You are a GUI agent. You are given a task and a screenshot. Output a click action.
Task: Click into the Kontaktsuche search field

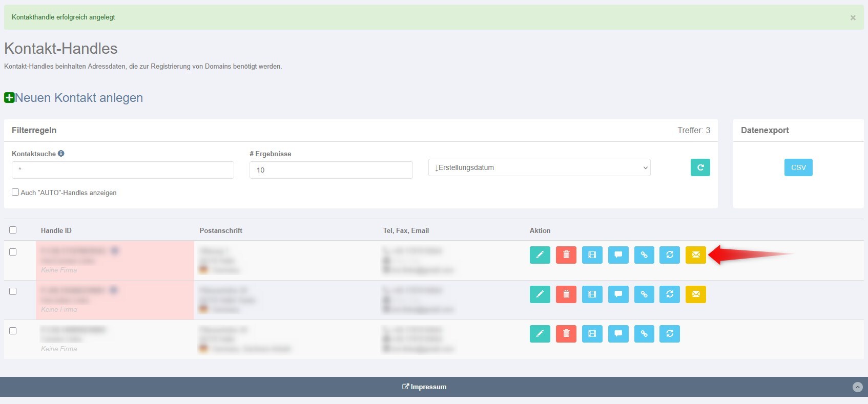(123, 170)
